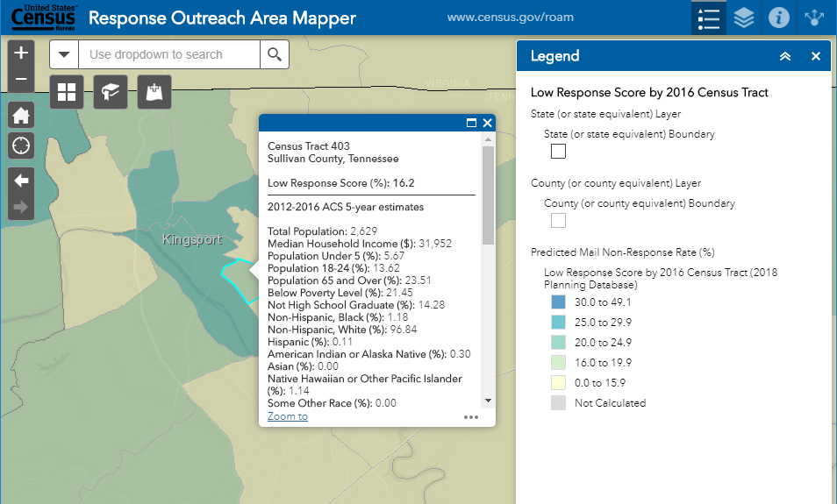The width and height of the screenshot is (837, 504).
Task: Click the Zoom to link
Action: 288,416
